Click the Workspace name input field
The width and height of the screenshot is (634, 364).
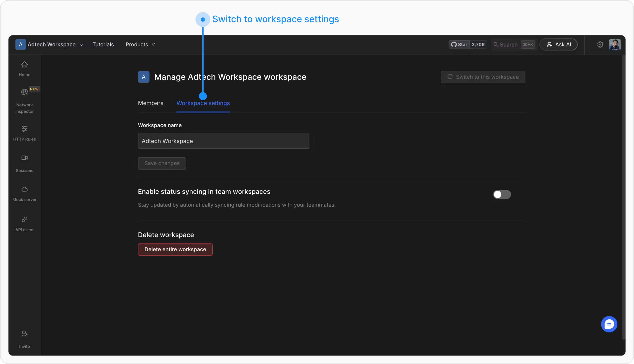pyautogui.click(x=223, y=141)
